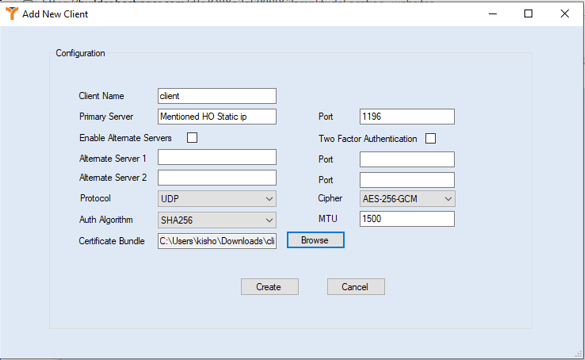
Task: Click the Configuration group label
Action: click(80, 53)
